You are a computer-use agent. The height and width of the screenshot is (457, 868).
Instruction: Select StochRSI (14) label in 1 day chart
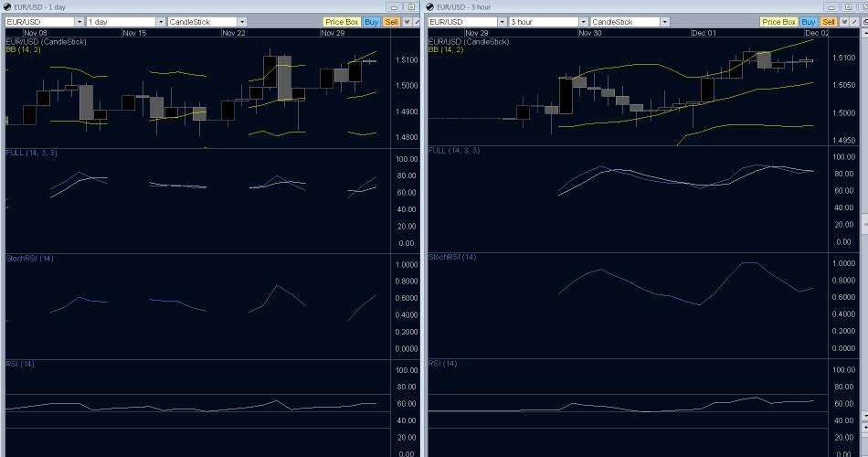coord(29,258)
